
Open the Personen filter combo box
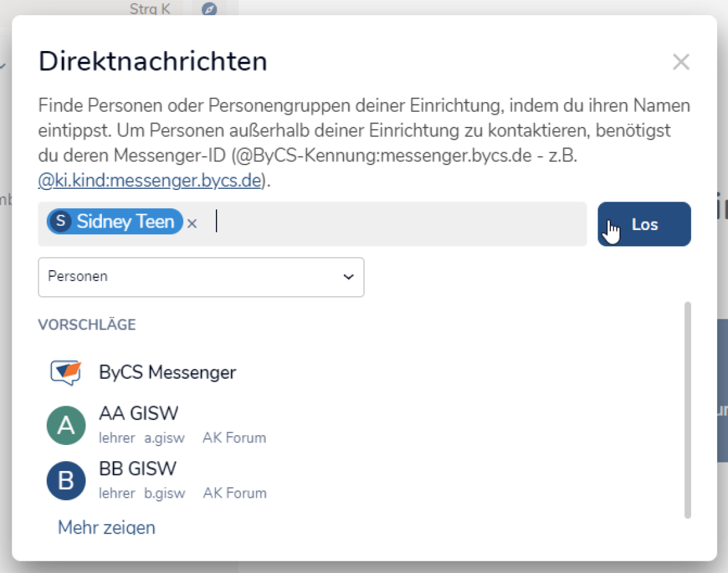click(x=200, y=277)
